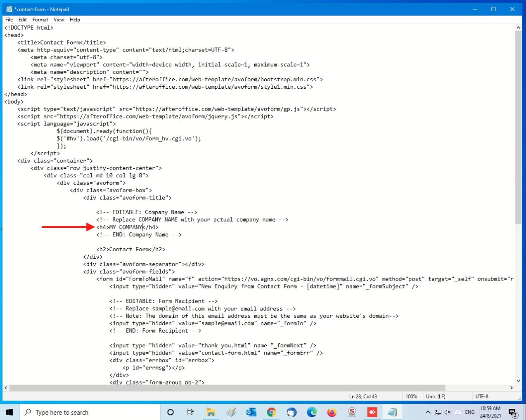This screenshot has height=420, width=526.
Task: Open the View menu
Action: pos(59,19)
